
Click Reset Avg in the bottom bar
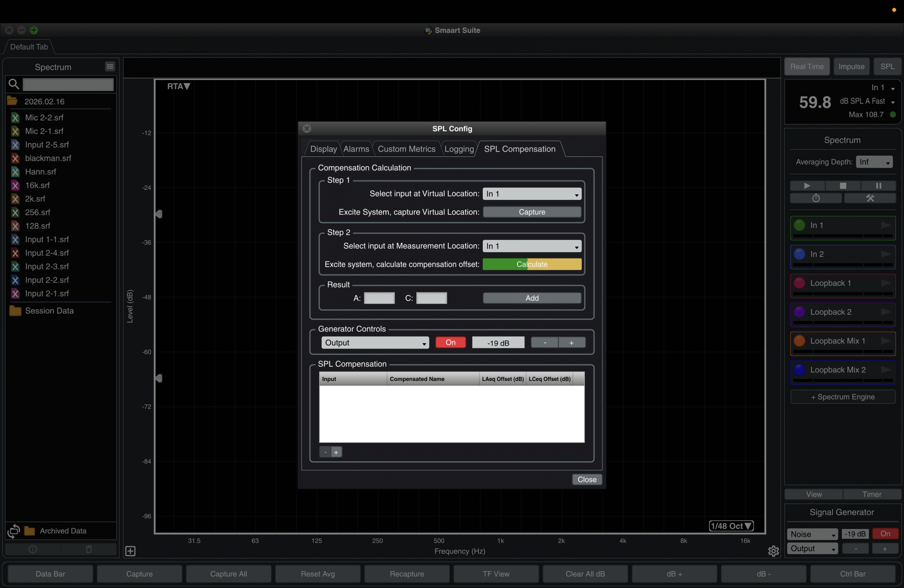(x=318, y=574)
